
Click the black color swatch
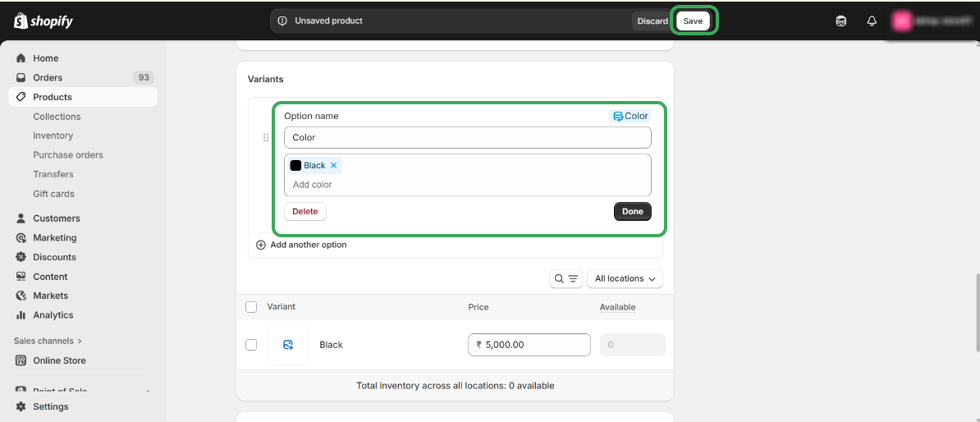[x=295, y=166]
